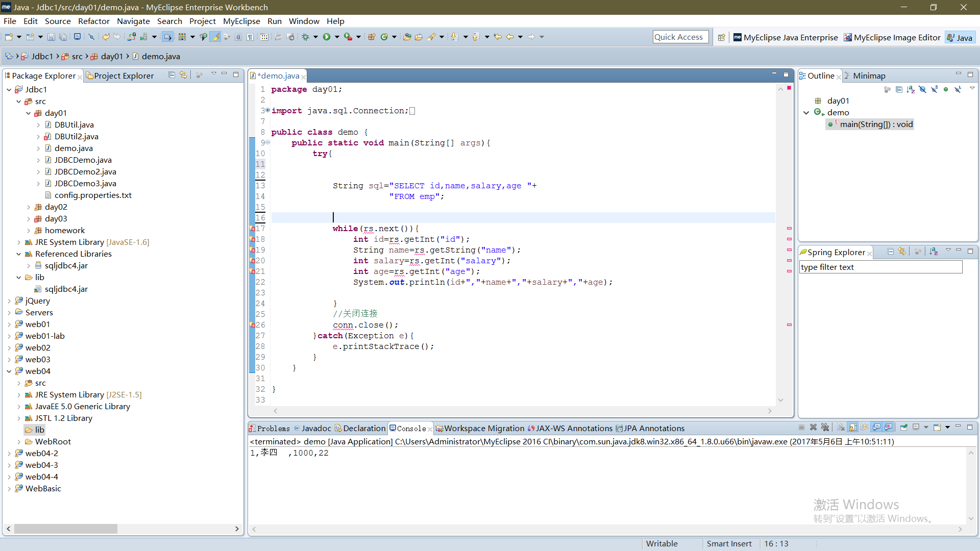This screenshot has width=980, height=551.
Task: Expand the day02 package node
Action: tap(29, 207)
